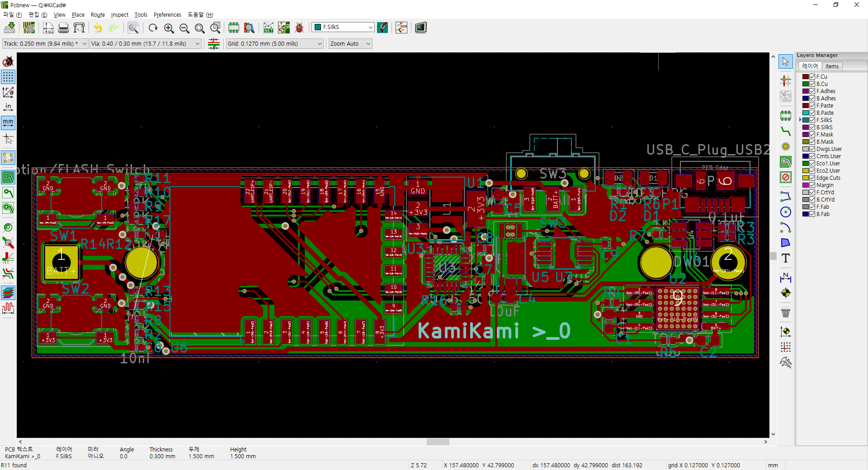Save the board with the save icon
This screenshot has height=470, width=868.
click(x=9, y=28)
